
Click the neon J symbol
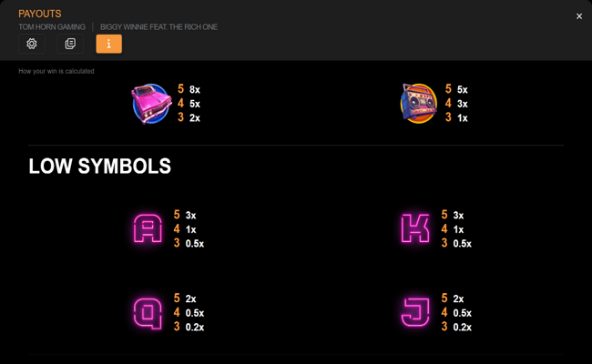click(415, 313)
